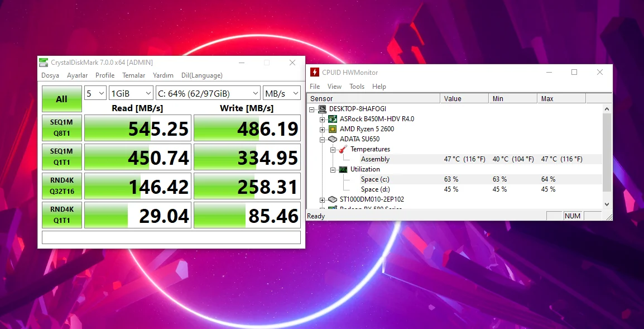Screen dimensions: 644x329
Task: Click the Ready status bar text
Action: tap(316, 216)
